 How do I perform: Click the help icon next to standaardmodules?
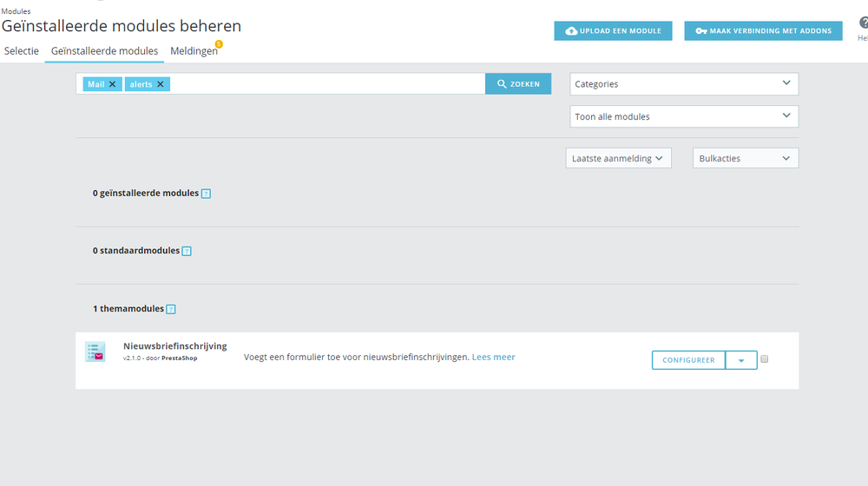(187, 252)
